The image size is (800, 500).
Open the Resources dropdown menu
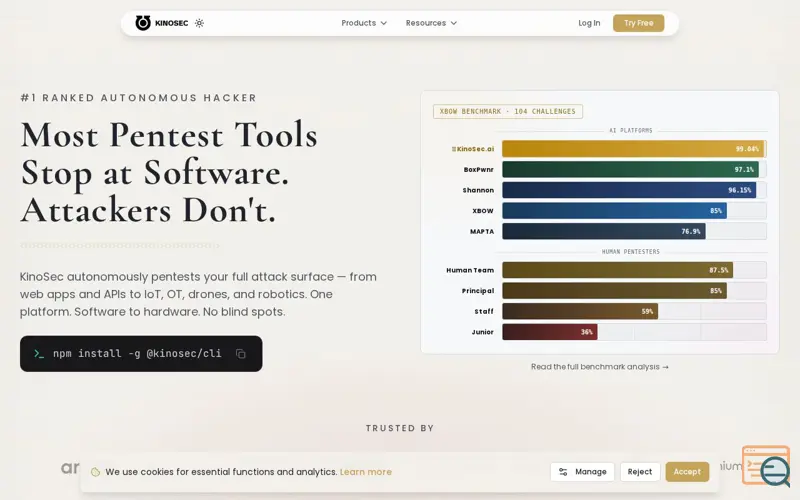click(431, 23)
